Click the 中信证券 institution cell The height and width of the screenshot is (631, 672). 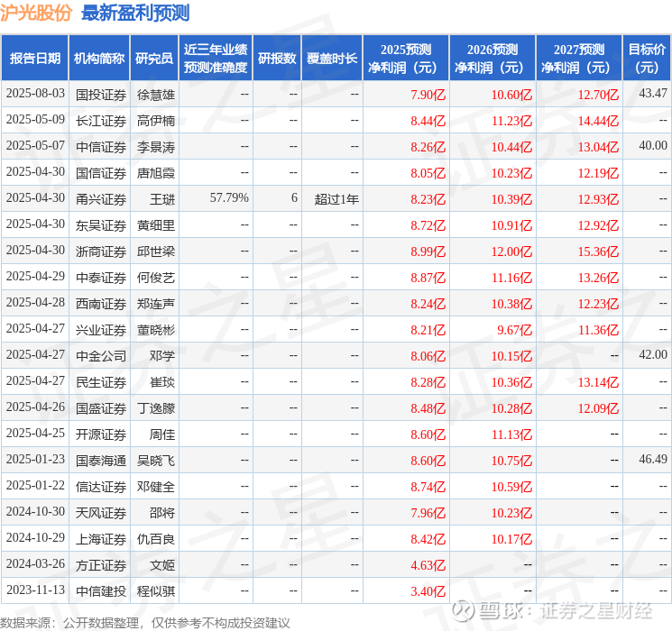click(x=101, y=147)
